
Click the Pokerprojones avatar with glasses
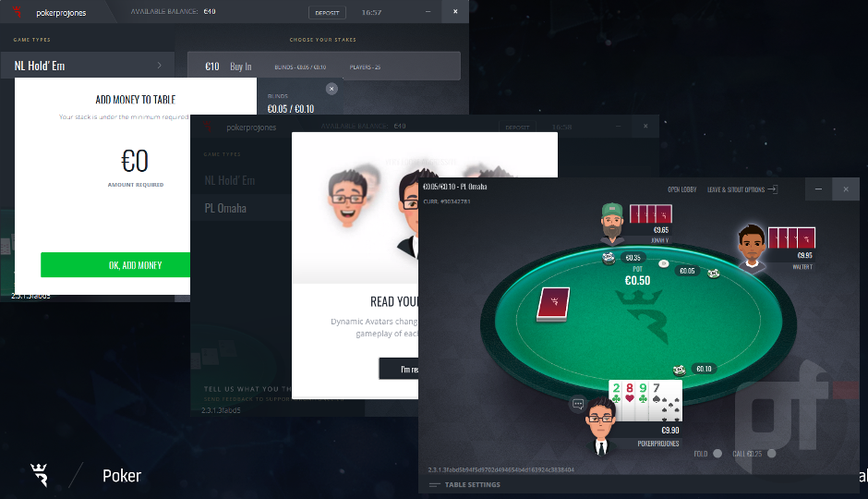point(600,425)
